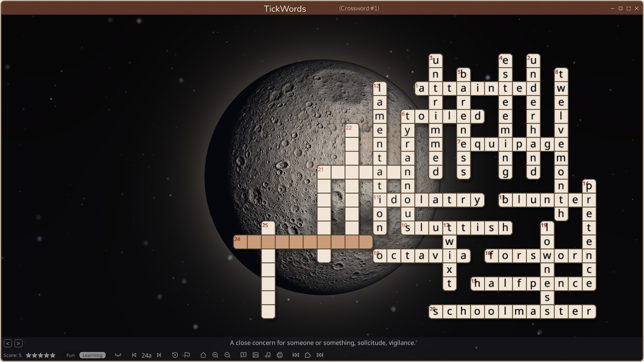Skip to the next crossword
644x362 pixels.
[x=320, y=355]
